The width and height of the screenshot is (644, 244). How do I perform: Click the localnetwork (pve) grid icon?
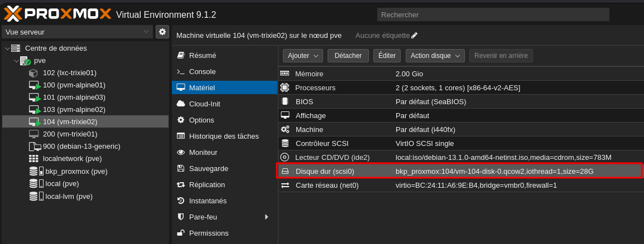pos(33,159)
